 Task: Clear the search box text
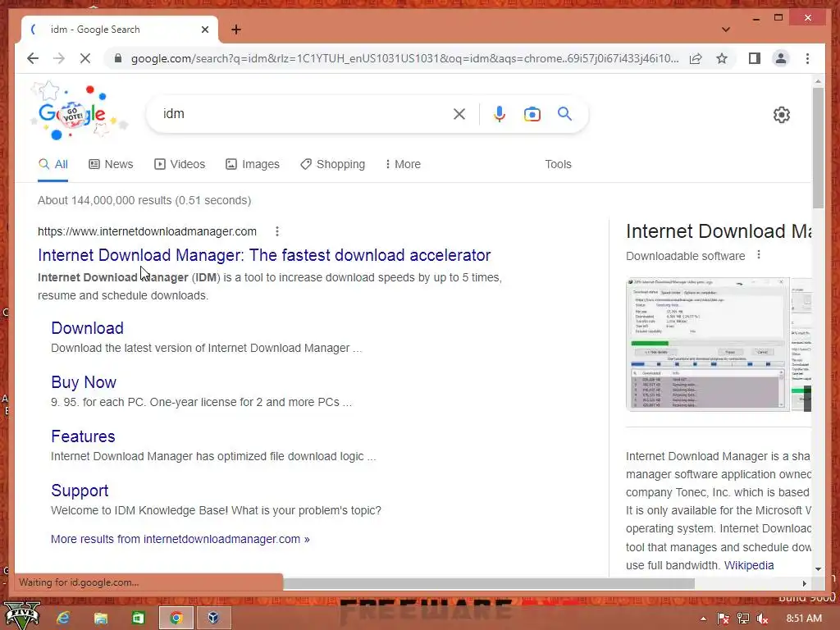pos(459,114)
